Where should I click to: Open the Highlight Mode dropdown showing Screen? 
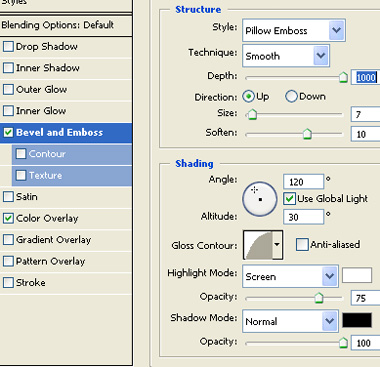[290, 276]
